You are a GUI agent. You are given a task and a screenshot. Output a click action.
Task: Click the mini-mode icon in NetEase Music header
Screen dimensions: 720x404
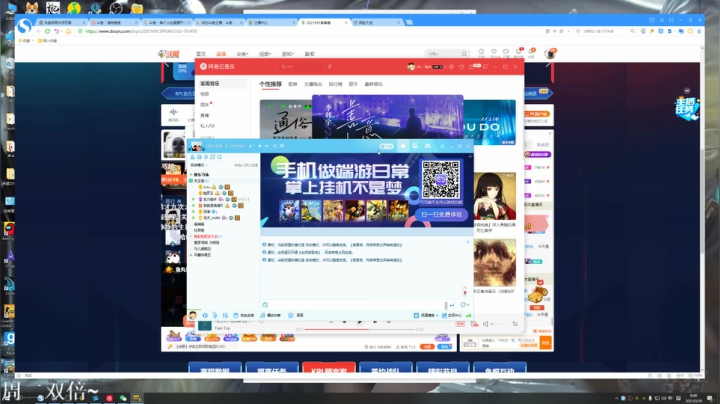[485, 67]
